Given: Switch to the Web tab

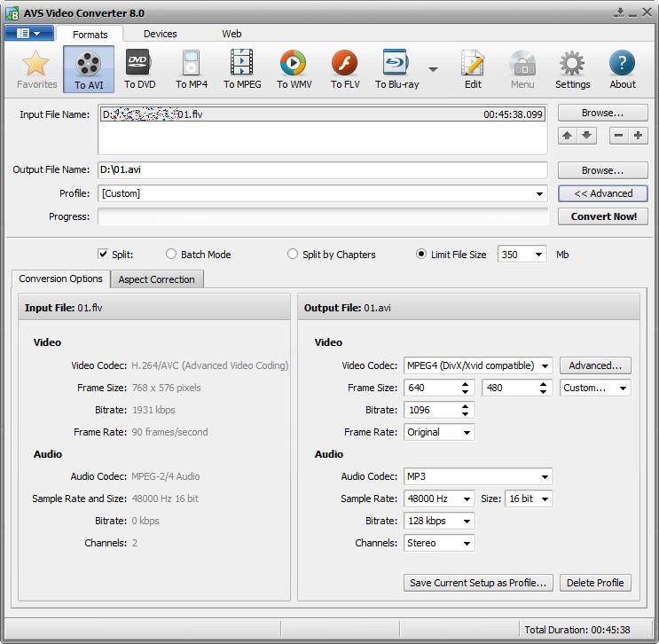Looking at the screenshot, I should pos(231,34).
